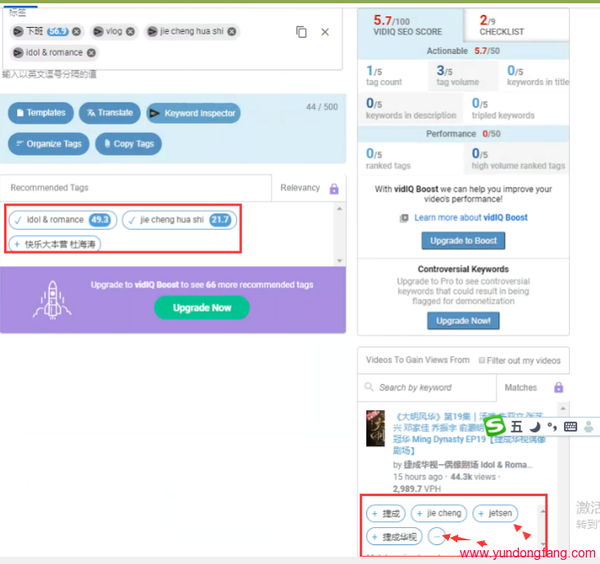600x564 pixels.
Task: Add the jetsen tag
Action: click(x=495, y=513)
